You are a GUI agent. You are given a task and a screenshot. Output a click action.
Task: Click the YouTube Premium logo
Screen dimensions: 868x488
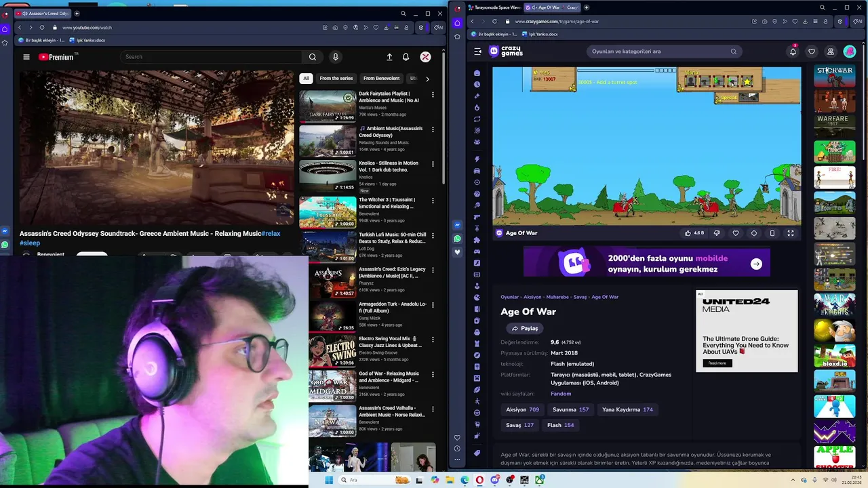click(x=56, y=57)
